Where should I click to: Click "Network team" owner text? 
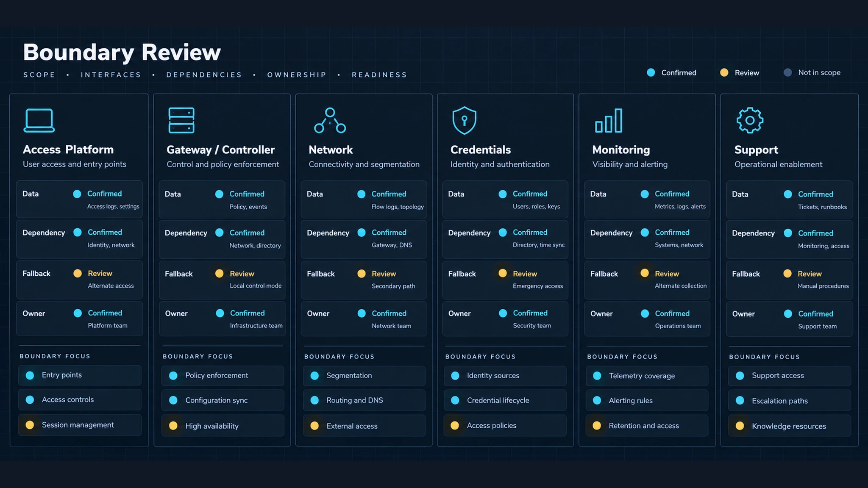391,326
